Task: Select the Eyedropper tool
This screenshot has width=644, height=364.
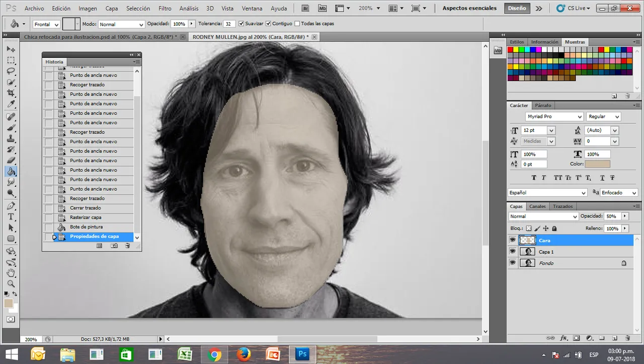Action: tap(11, 104)
